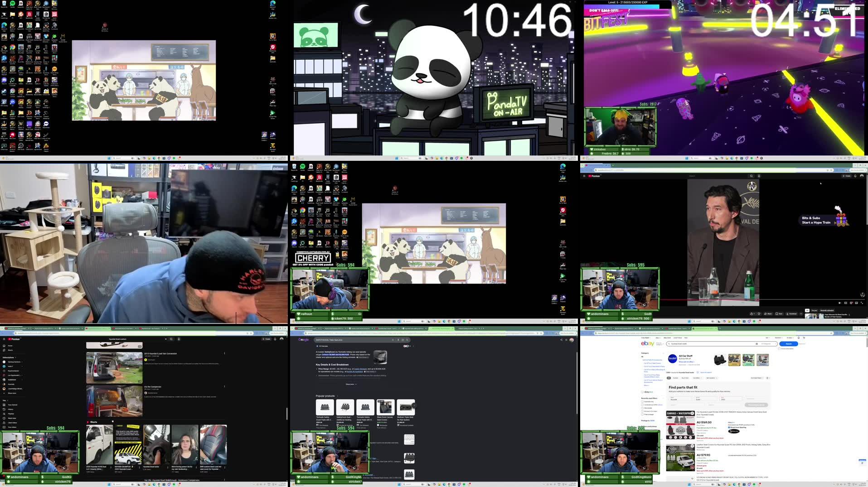Image resolution: width=868 pixels, height=487 pixels.
Task: Click Google logo in Google results window
Action: tap(303, 340)
